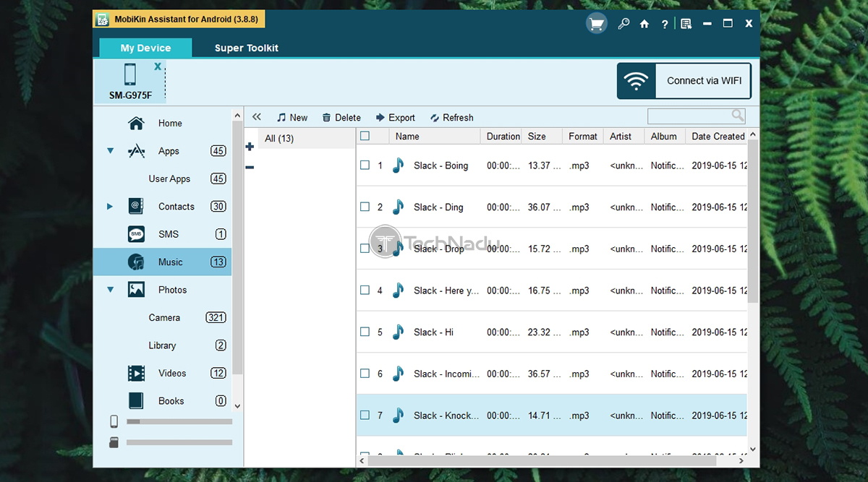Click the Refresh toolbar button
This screenshot has width=868, height=482.
[x=451, y=118]
